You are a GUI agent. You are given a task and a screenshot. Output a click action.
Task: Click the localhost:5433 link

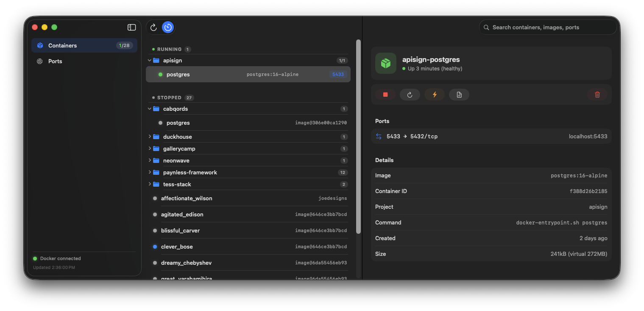pos(588,136)
